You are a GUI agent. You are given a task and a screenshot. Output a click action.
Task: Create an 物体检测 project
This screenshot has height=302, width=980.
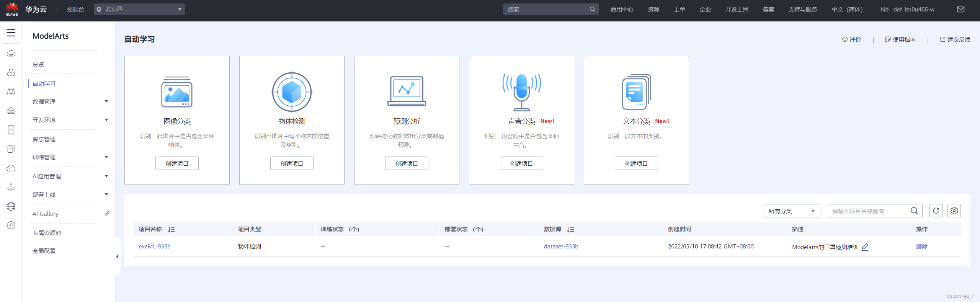tap(292, 163)
